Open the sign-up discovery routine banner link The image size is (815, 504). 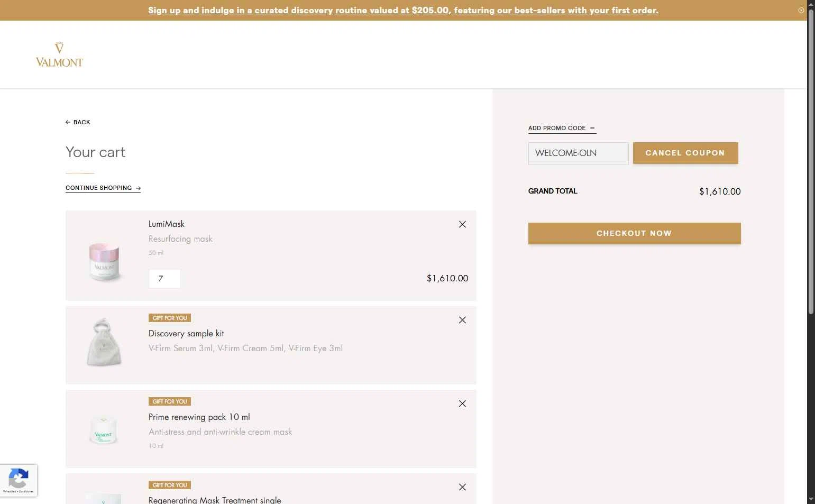pos(403,11)
